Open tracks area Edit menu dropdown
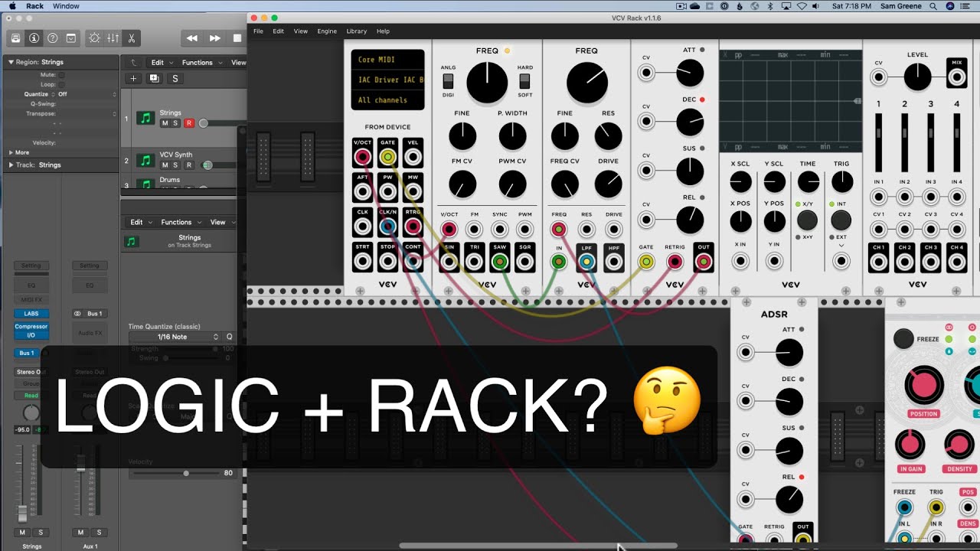This screenshot has height=551, width=980. pyautogui.click(x=161, y=63)
